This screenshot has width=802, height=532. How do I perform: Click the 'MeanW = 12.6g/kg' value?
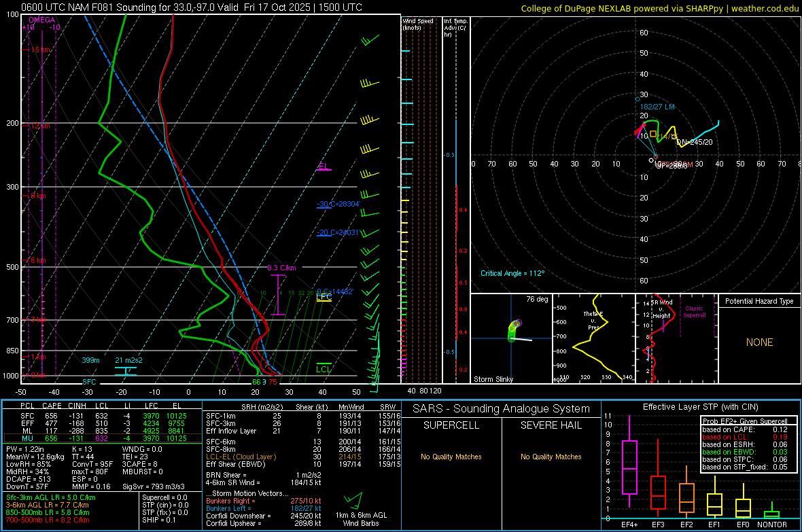coord(35,457)
